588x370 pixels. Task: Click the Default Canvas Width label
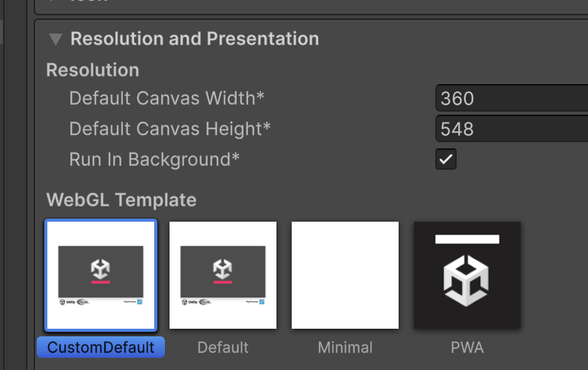pyautogui.click(x=166, y=99)
